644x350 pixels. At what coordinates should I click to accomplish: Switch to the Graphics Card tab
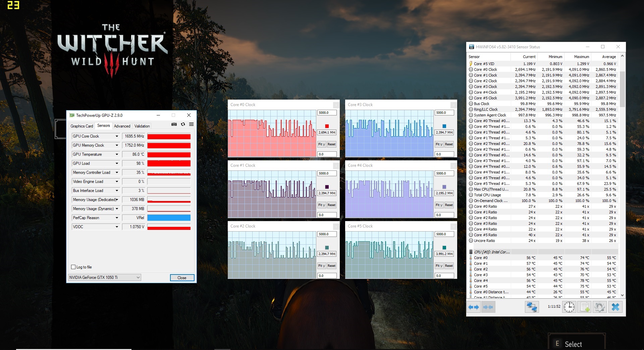82,126
